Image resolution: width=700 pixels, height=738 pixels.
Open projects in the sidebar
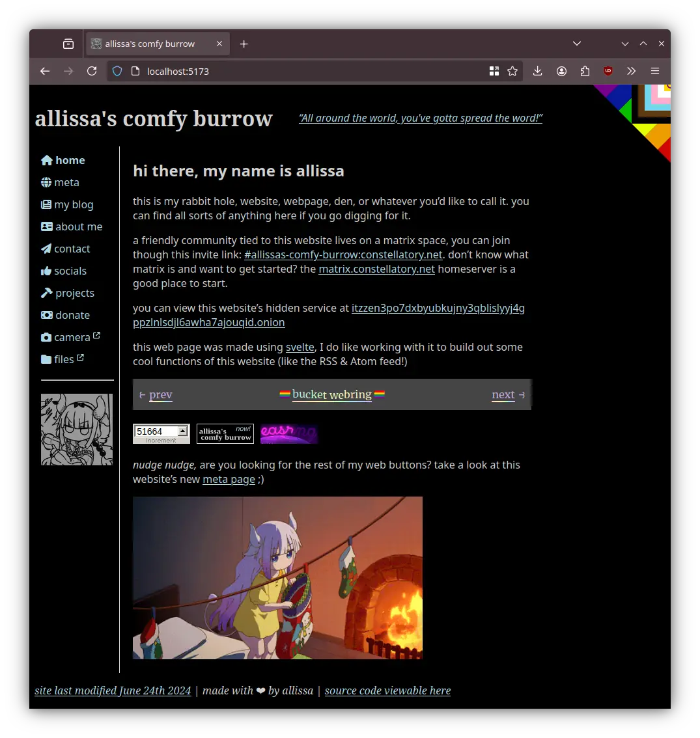tap(67, 294)
